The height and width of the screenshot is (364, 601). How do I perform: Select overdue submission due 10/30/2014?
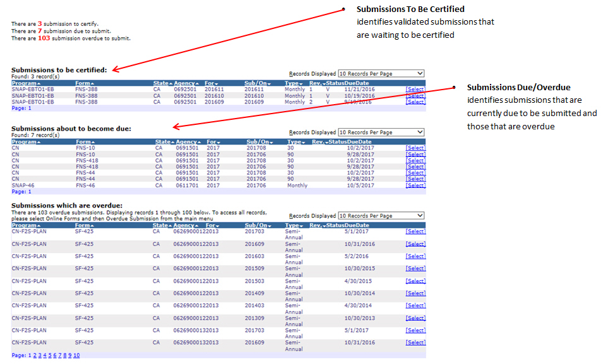[x=415, y=293]
